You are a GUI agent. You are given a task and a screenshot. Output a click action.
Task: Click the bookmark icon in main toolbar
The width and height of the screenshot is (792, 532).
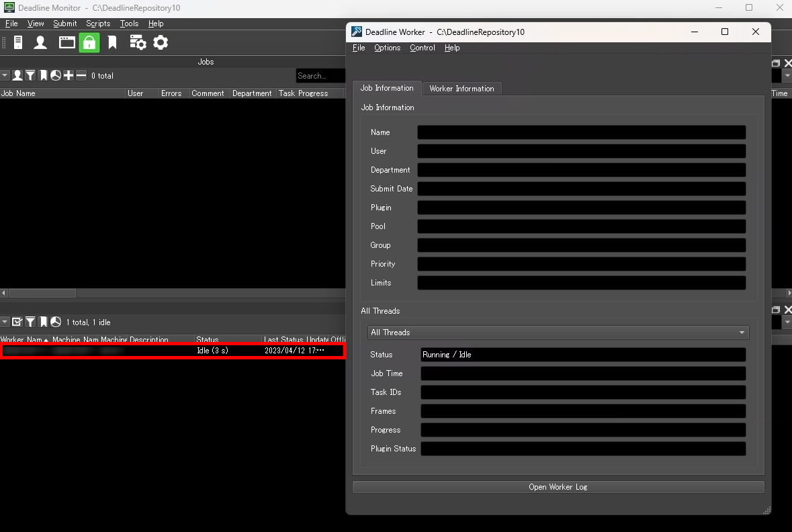coord(112,43)
